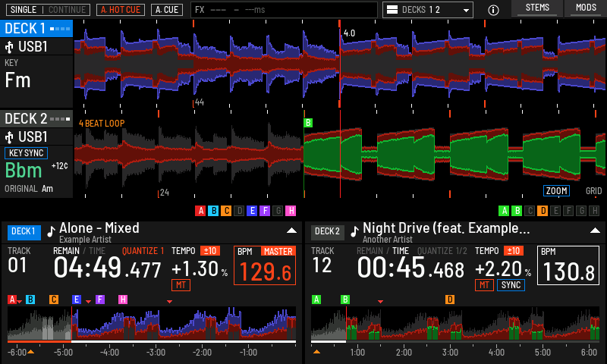Change Deck 1 QUANTIZE 1 setting
The width and height of the screenshot is (607, 364).
(143, 251)
